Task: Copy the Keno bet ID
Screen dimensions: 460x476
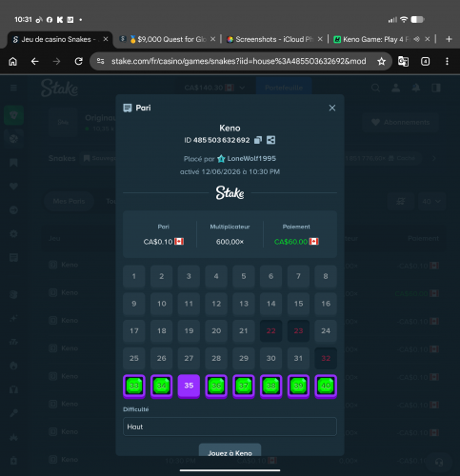Action: 258,140
